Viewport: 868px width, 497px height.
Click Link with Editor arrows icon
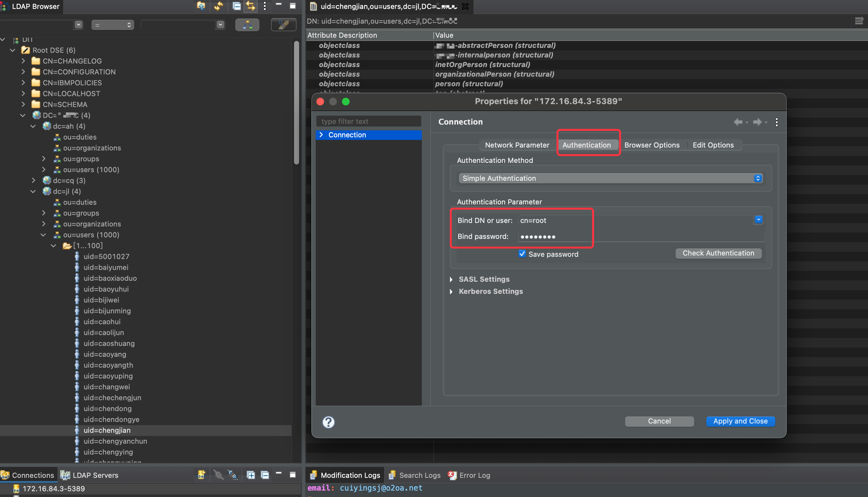[251, 6]
